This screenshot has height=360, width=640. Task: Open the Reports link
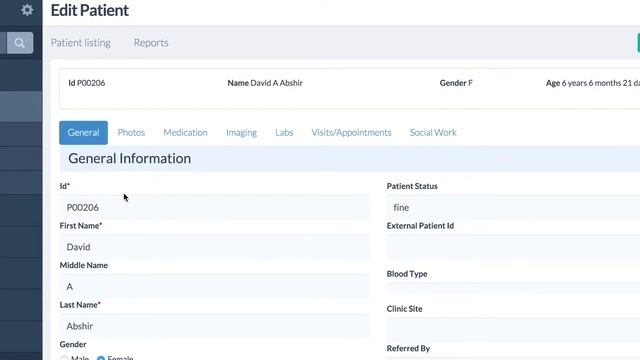151,43
